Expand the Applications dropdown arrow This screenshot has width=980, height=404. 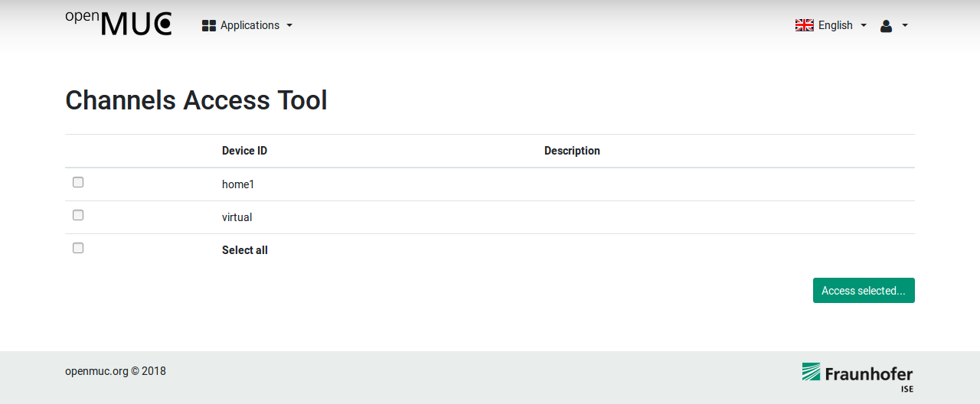(x=289, y=26)
